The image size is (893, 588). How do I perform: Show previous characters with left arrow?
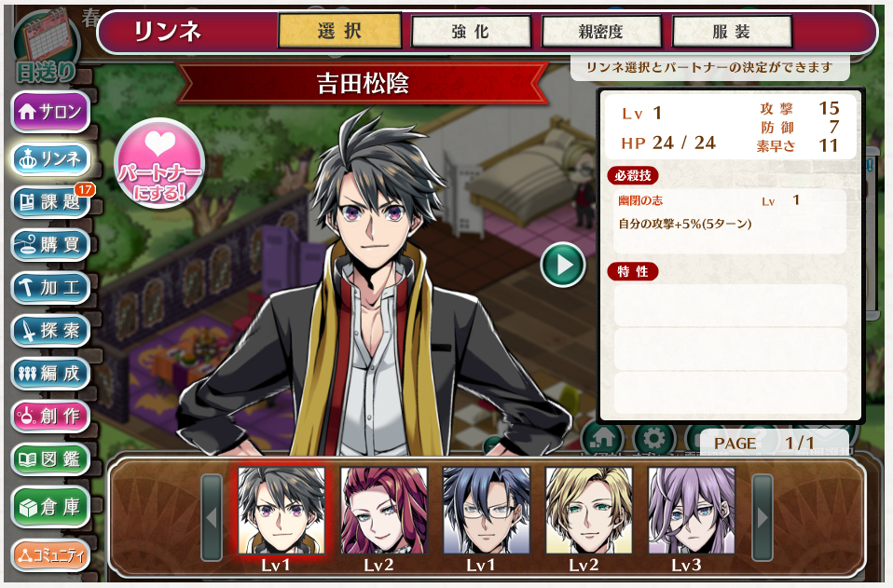click(x=212, y=517)
